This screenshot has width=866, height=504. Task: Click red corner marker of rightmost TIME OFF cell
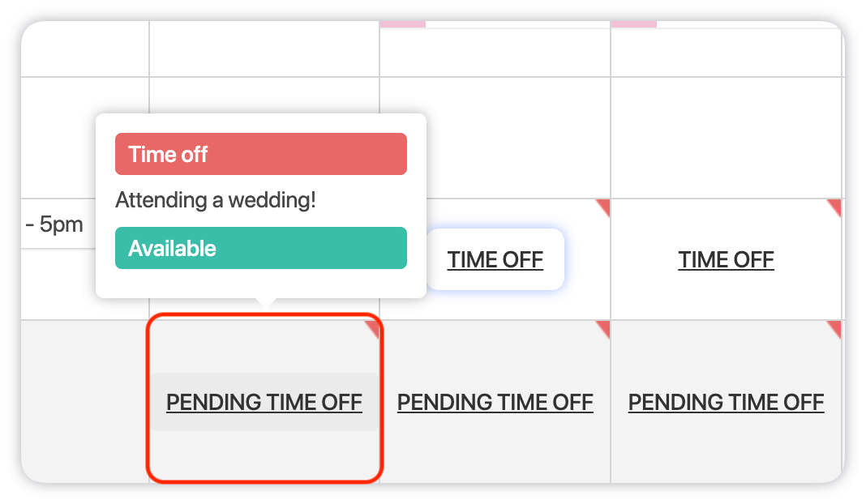835,206
